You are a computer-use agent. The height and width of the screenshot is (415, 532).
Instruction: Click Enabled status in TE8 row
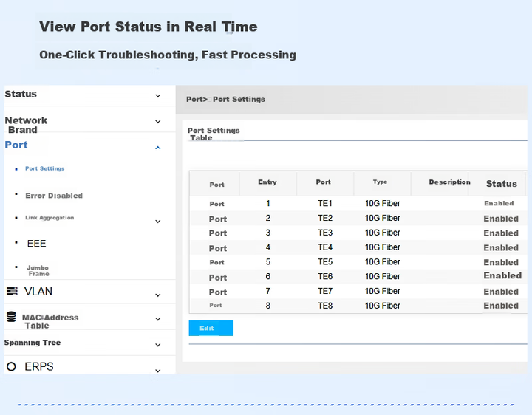coord(501,306)
